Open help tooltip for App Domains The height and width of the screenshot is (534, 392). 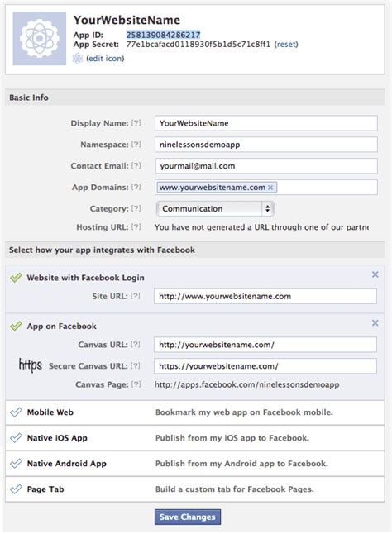(136, 187)
